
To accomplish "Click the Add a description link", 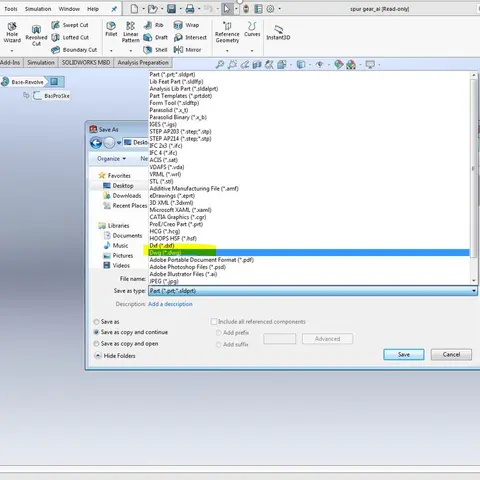I will (x=170, y=304).
